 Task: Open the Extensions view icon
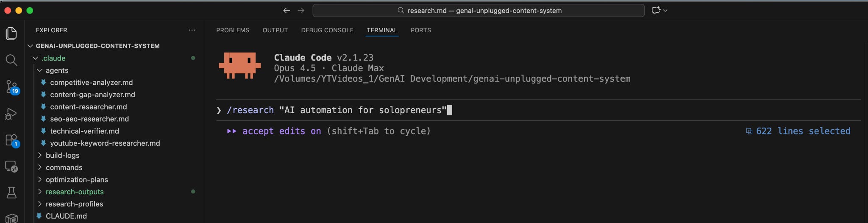(x=12, y=140)
